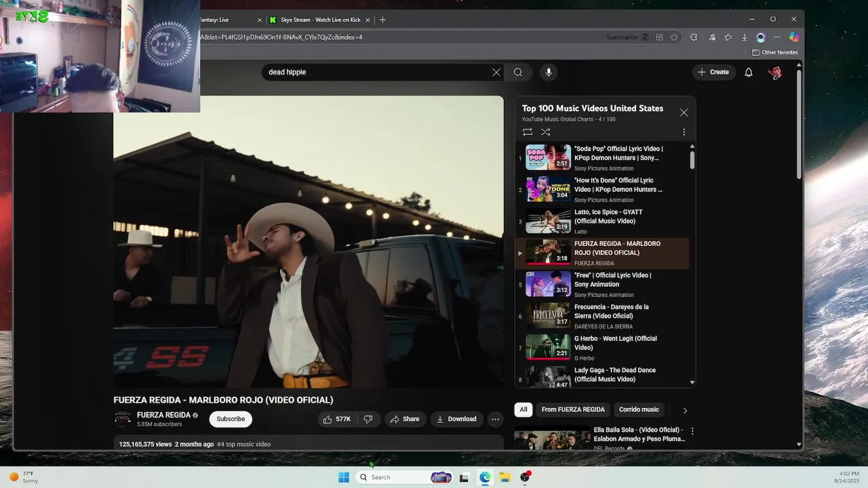Clear the 'dead hippie' search text with X
Screen dimensions: 868x488
pos(496,73)
